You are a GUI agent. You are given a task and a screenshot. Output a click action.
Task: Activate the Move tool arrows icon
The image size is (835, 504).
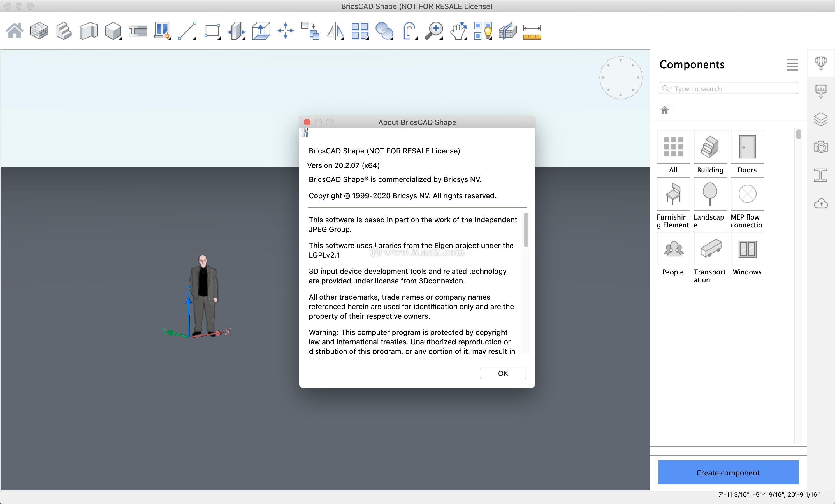pos(285,31)
